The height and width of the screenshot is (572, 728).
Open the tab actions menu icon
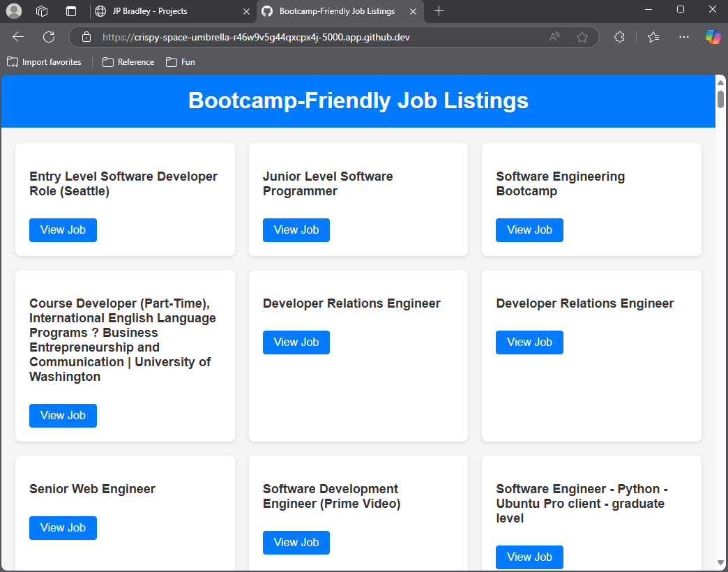71,11
